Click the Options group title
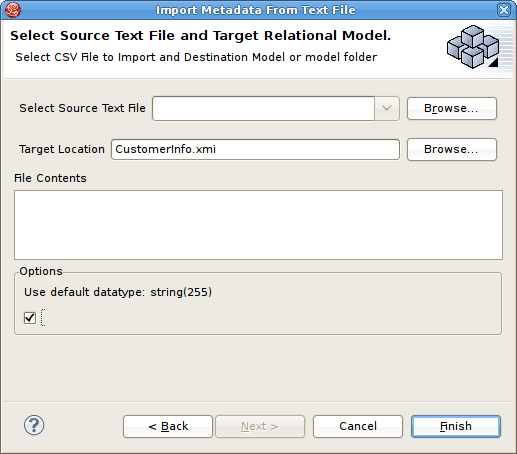 pyautogui.click(x=41, y=271)
